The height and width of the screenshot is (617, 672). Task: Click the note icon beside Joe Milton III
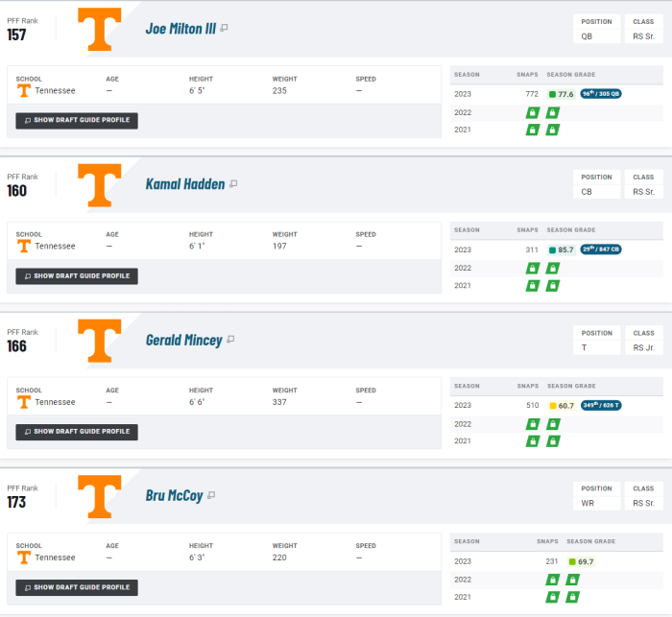point(224,29)
